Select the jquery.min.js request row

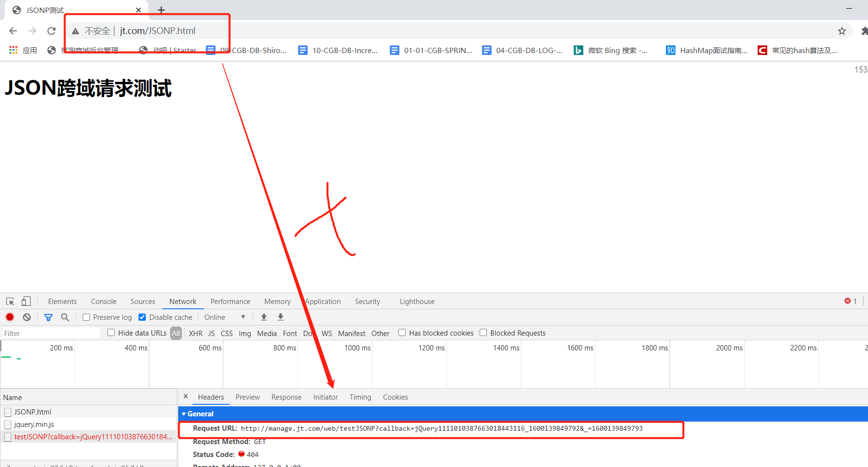[88, 424]
